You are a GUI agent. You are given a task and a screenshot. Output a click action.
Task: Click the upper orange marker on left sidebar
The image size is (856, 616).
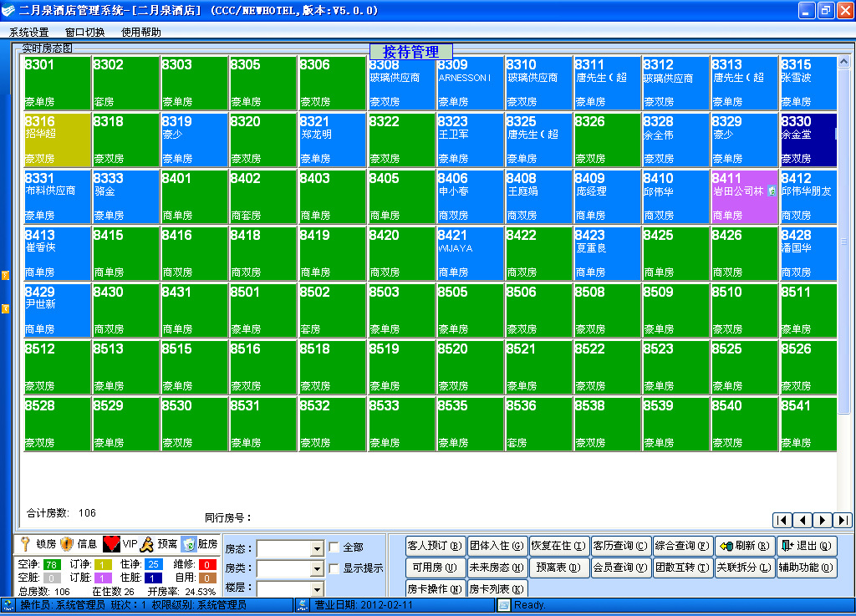coord(5,276)
